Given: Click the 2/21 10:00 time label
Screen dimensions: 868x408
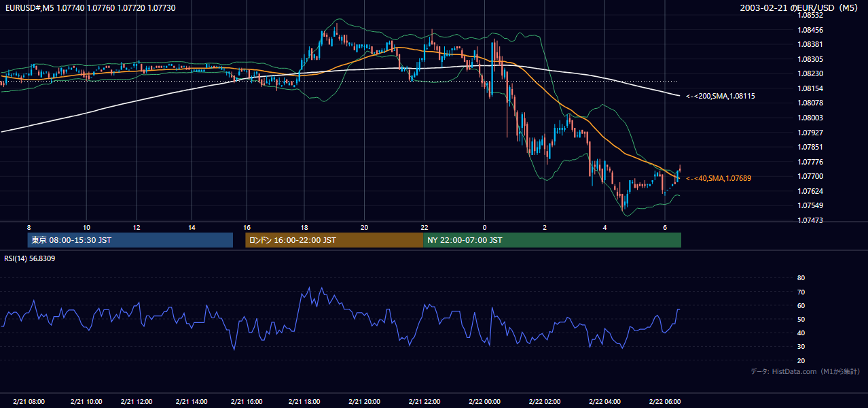Looking at the screenshot, I should (86, 401).
